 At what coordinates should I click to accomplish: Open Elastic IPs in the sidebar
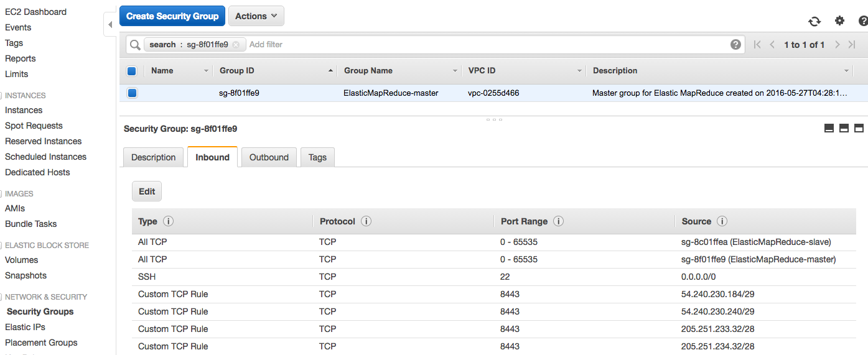(25, 327)
